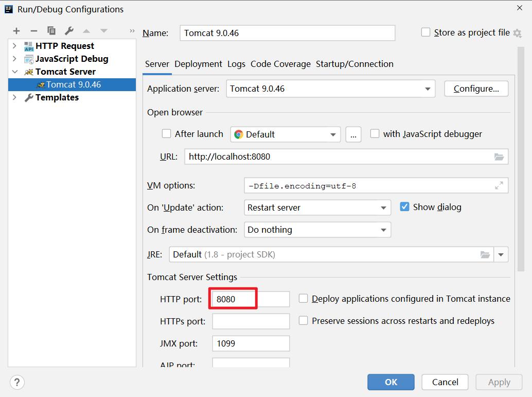The image size is (532, 397).
Task: Switch to the Deployment tab
Action: [x=198, y=64]
